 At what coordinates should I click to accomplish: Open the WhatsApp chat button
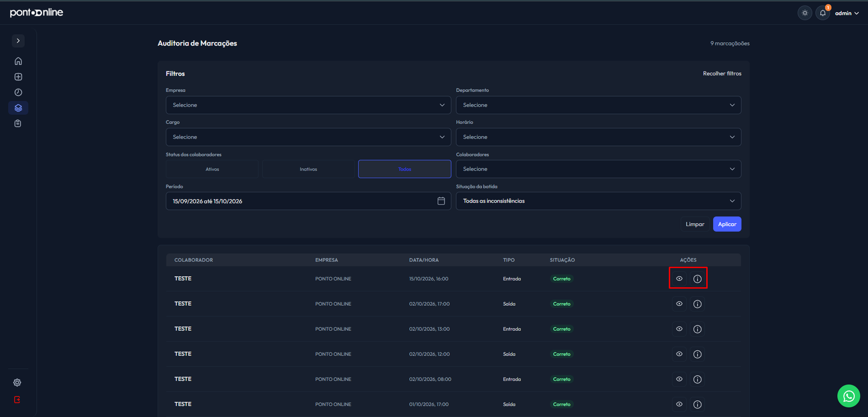click(x=848, y=396)
